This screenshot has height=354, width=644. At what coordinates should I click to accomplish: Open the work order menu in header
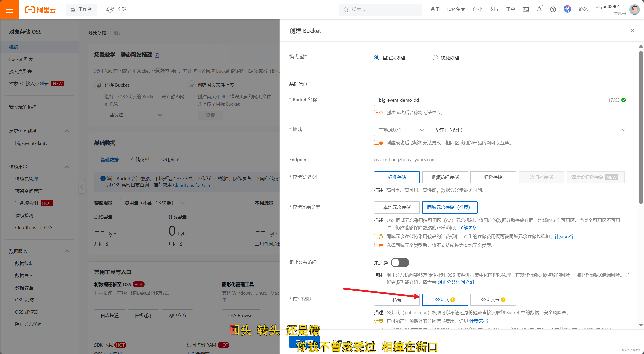click(x=510, y=9)
